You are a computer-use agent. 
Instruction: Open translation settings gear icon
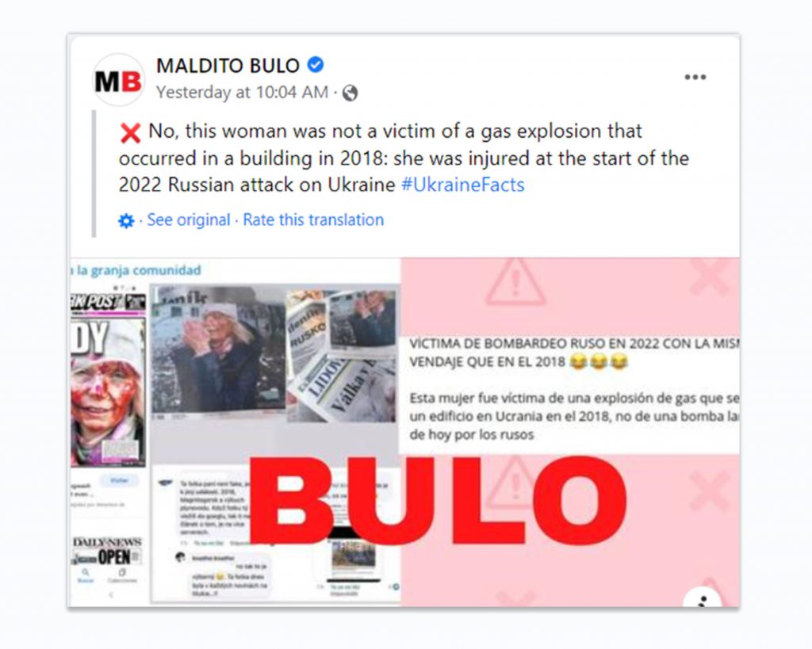click(x=126, y=221)
